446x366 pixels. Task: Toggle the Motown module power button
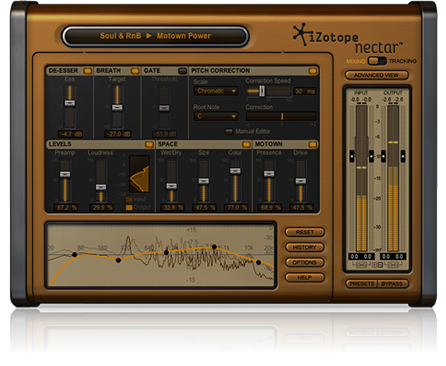coord(313,144)
